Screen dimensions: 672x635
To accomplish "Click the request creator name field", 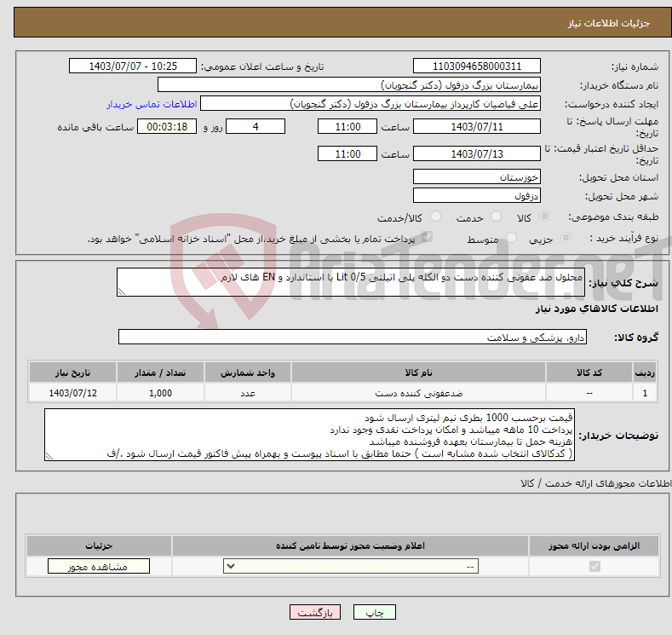I will coord(370,104).
